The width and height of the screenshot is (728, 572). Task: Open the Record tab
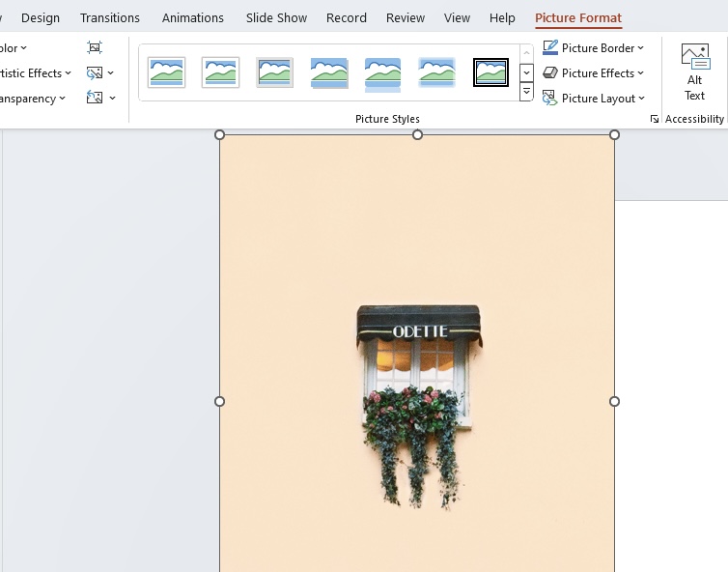pyautogui.click(x=347, y=17)
